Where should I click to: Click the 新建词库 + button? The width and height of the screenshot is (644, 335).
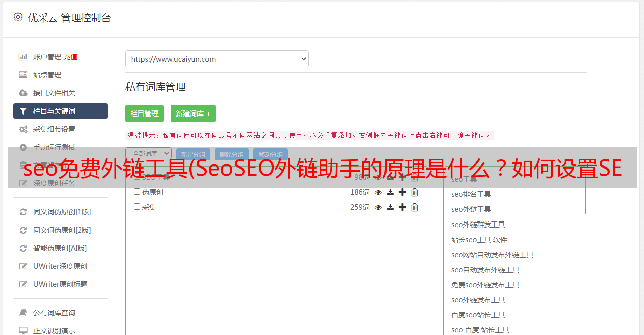[x=193, y=114]
